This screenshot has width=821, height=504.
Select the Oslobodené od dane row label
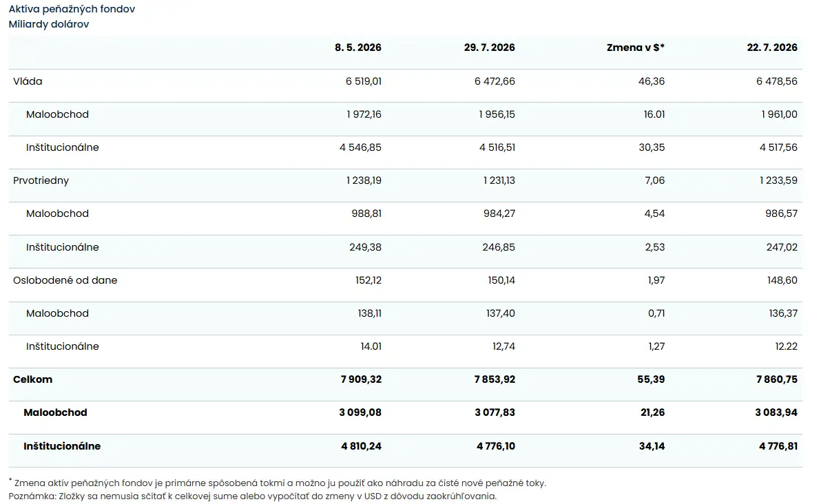click(65, 280)
